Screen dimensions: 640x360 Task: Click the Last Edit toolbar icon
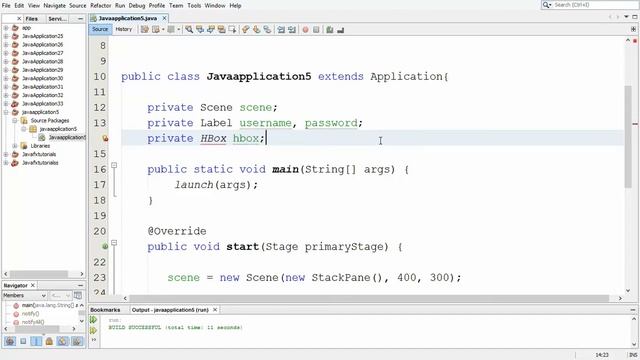point(144,29)
